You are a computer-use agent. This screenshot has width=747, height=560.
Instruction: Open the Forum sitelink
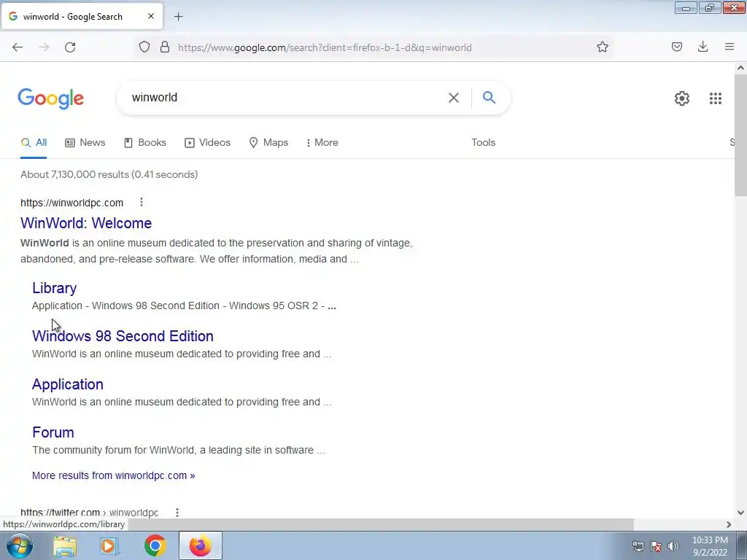tap(53, 432)
